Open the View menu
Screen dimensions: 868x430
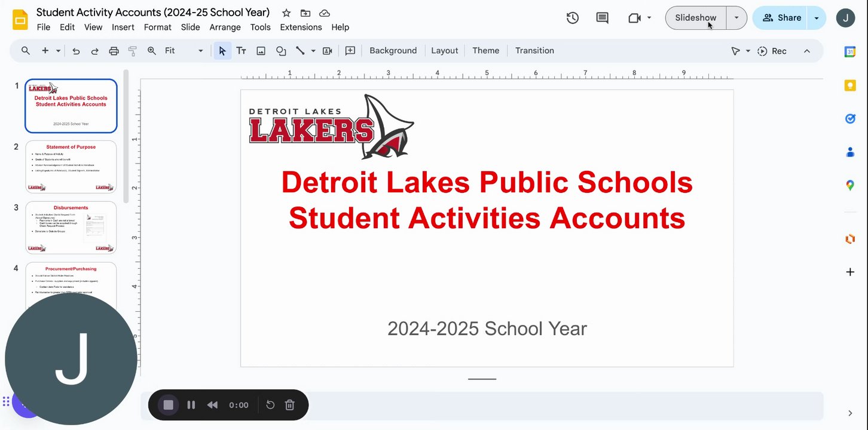pyautogui.click(x=93, y=27)
